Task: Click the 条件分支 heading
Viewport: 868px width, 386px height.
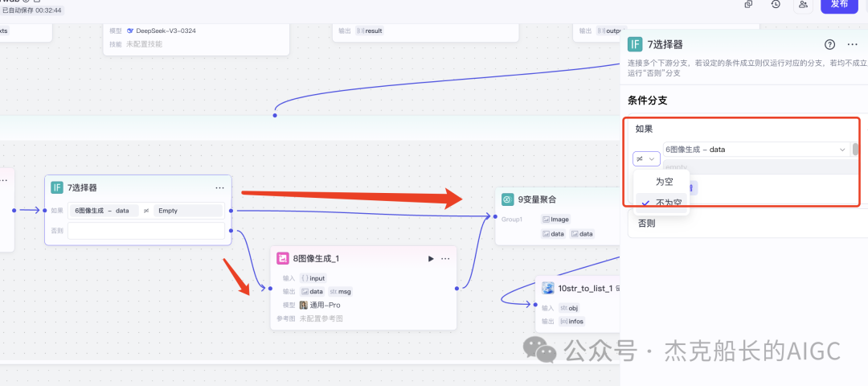Action: [647, 101]
